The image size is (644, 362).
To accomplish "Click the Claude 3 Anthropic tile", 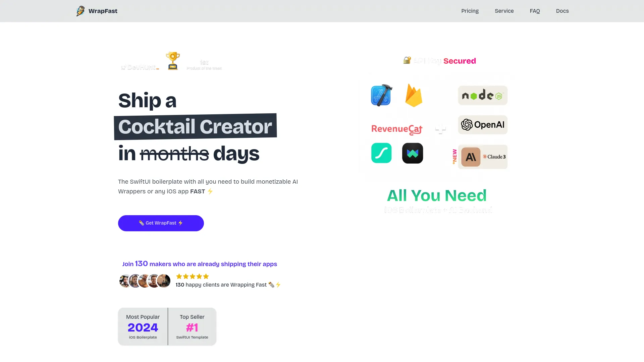I will click(x=483, y=157).
